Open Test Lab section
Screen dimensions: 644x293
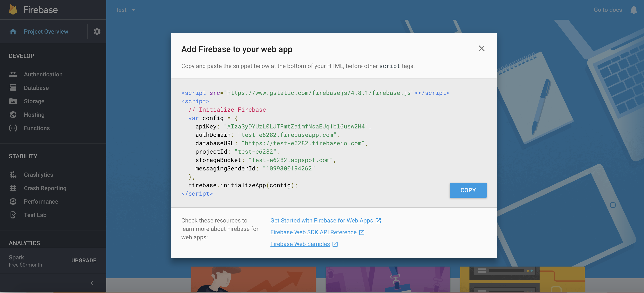[35, 215]
